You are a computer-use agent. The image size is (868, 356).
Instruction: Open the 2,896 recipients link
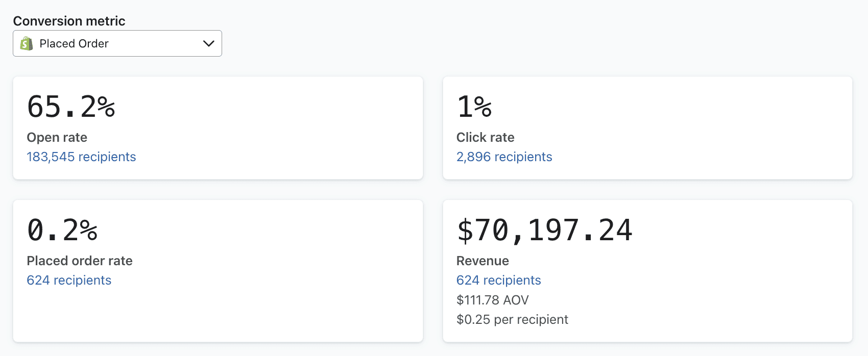point(504,157)
